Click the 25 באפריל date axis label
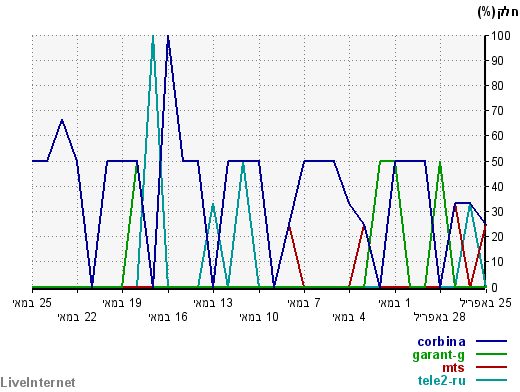Screen dimensions: 520x392 click(x=486, y=303)
